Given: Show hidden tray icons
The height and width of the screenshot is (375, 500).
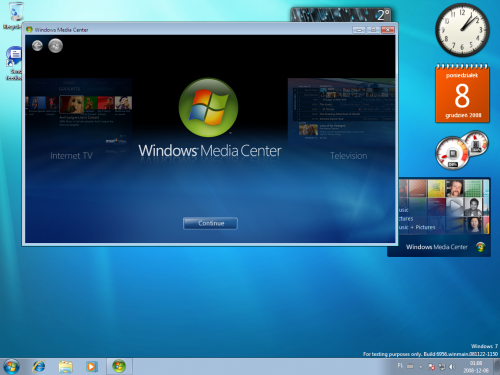Looking at the screenshot, I should [x=421, y=367].
